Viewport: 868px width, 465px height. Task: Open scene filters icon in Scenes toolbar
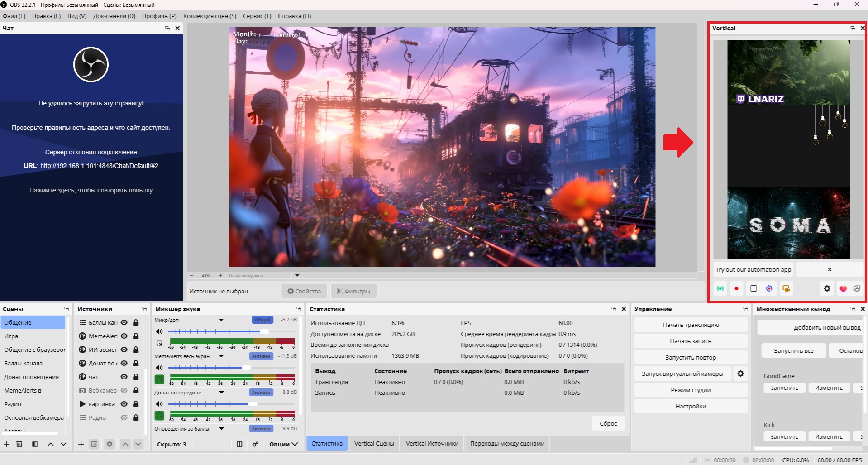pyautogui.click(x=35, y=444)
